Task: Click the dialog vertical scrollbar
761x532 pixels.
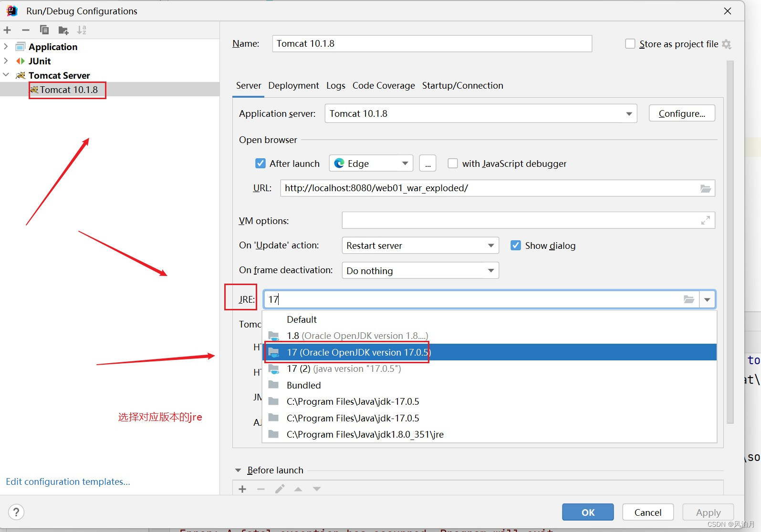Action: (730, 242)
